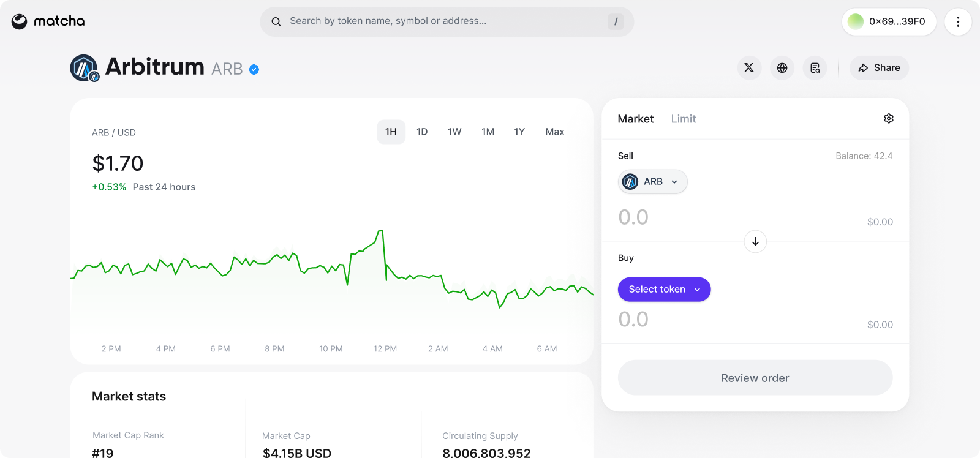This screenshot has height=458, width=980.
Task: Open the three-dot more menu
Action: click(x=958, y=21)
